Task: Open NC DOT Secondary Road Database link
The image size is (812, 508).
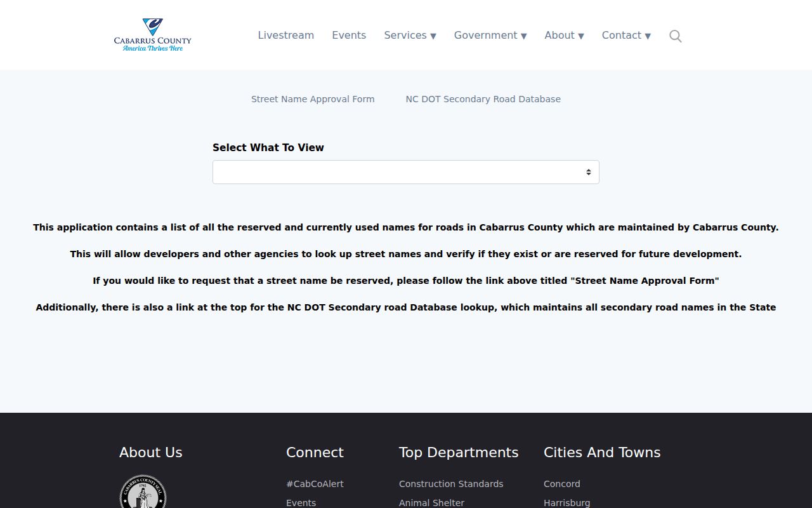Action: click(483, 99)
